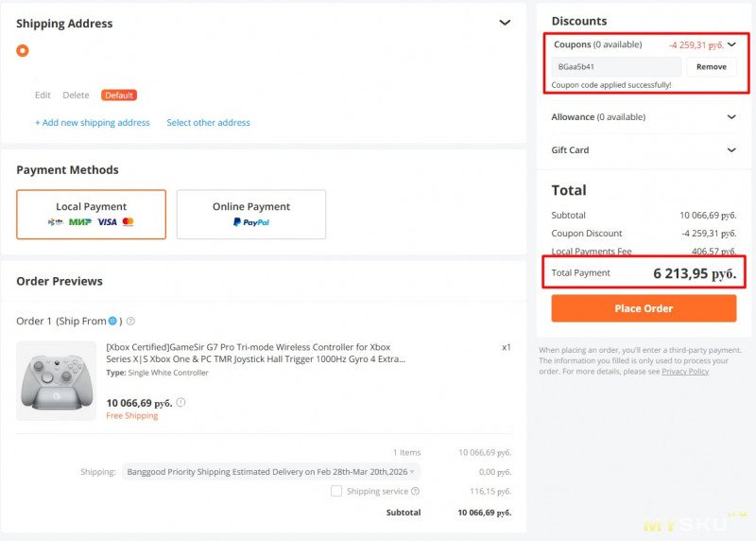Image resolution: width=756 pixels, height=541 pixels.
Task: Click the globe icon beside Ship From
Action: point(112,322)
